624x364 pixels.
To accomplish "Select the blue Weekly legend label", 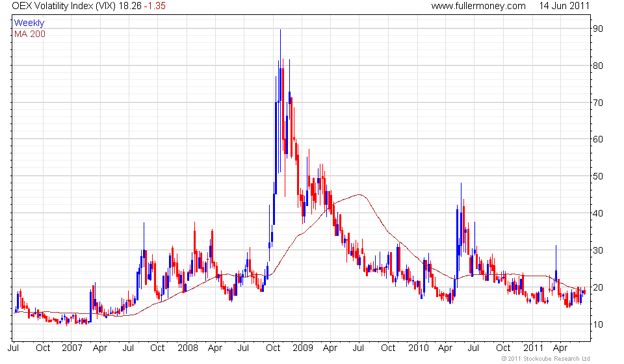I will [29, 23].
